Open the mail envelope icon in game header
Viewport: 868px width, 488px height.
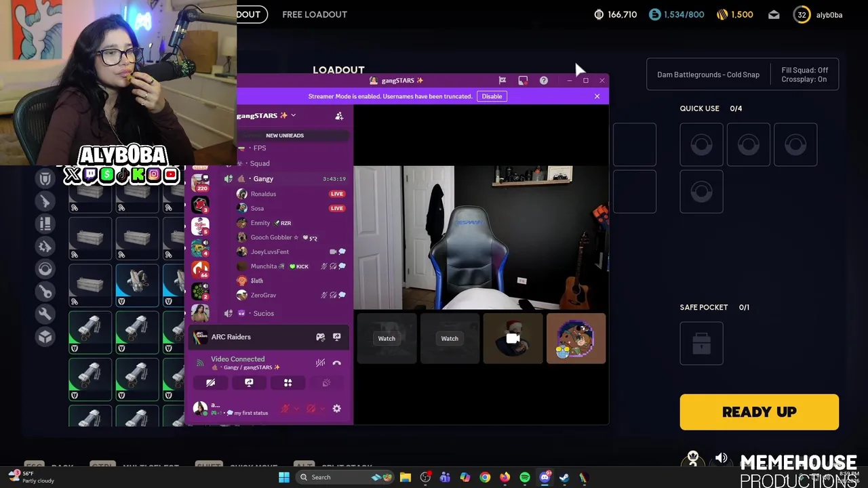[x=774, y=14]
